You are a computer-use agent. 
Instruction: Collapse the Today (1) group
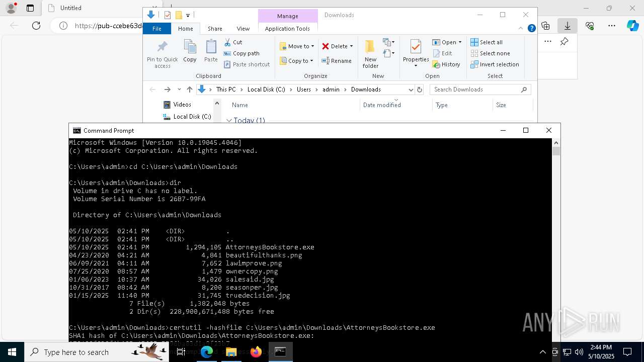(229, 121)
